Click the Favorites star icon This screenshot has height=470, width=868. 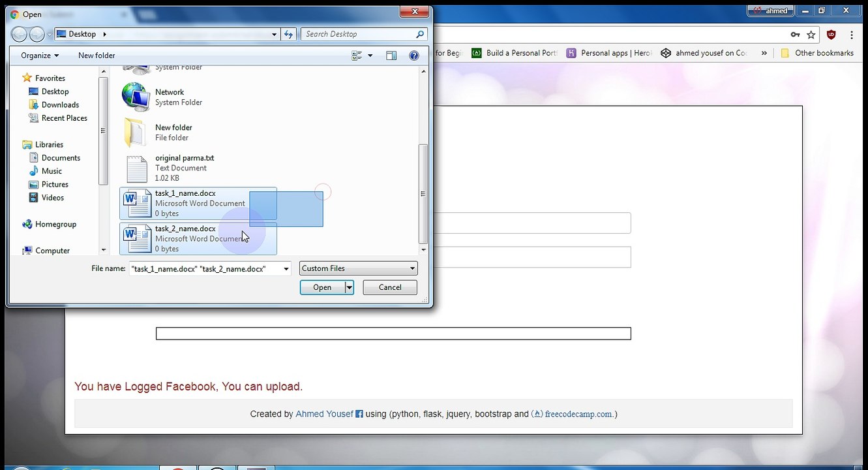pos(27,78)
